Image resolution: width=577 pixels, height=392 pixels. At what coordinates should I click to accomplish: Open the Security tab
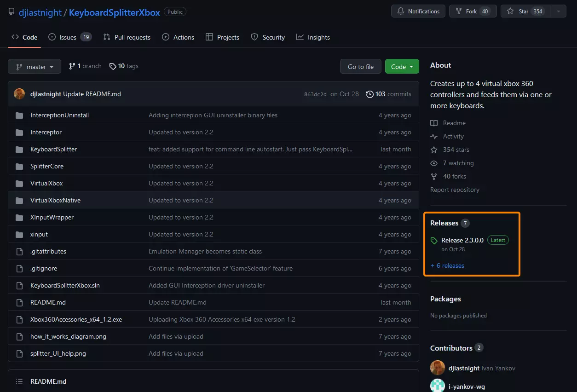[x=268, y=37]
